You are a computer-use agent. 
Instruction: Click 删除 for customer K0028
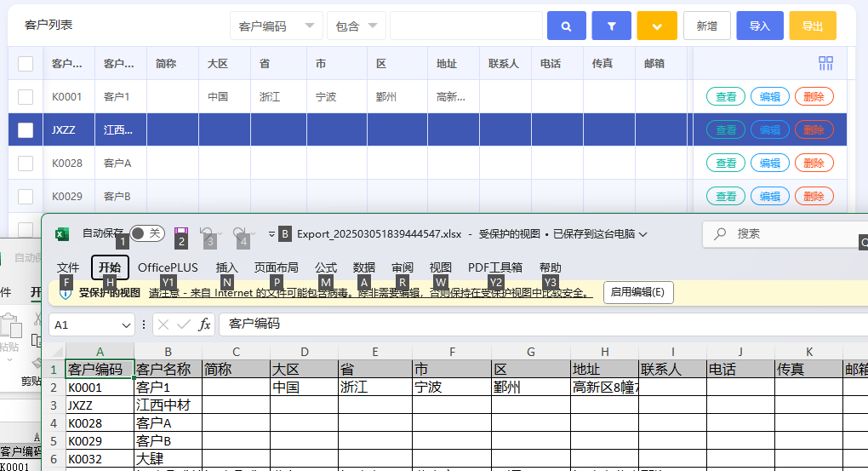tap(814, 164)
